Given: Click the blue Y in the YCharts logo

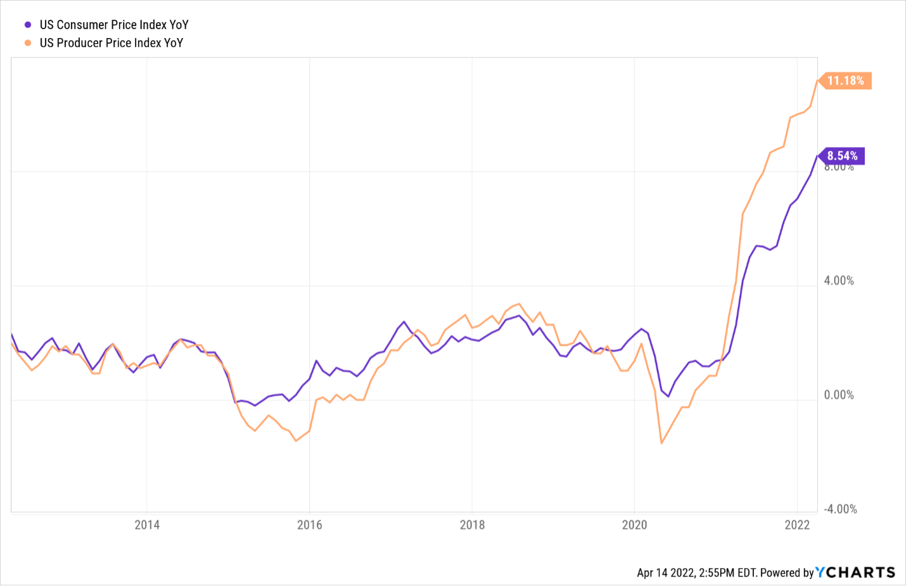Looking at the screenshot, I should [820, 572].
